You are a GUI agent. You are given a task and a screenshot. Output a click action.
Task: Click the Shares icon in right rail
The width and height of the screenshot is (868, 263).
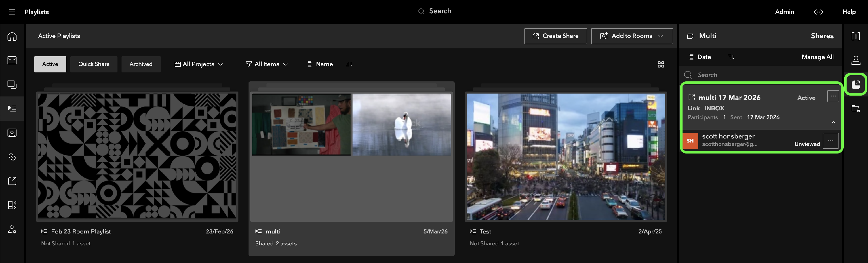(856, 84)
